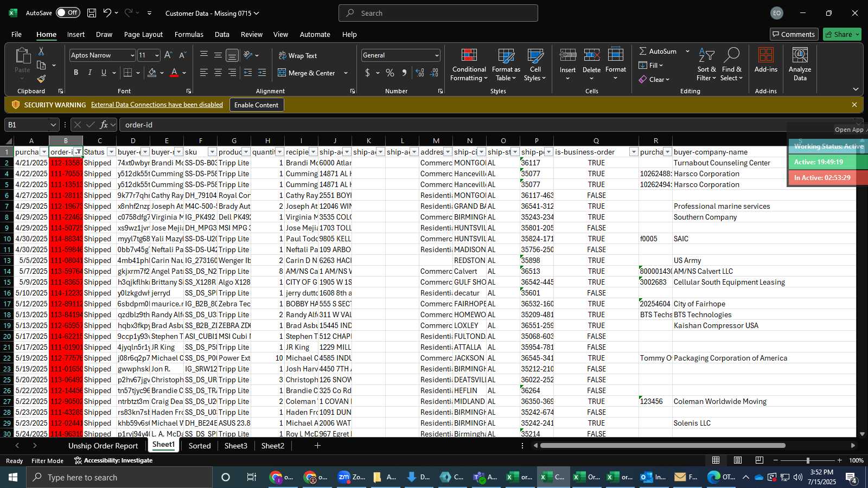The width and height of the screenshot is (868, 488).
Task: Click the Format Painter brush icon
Action: click(41, 79)
